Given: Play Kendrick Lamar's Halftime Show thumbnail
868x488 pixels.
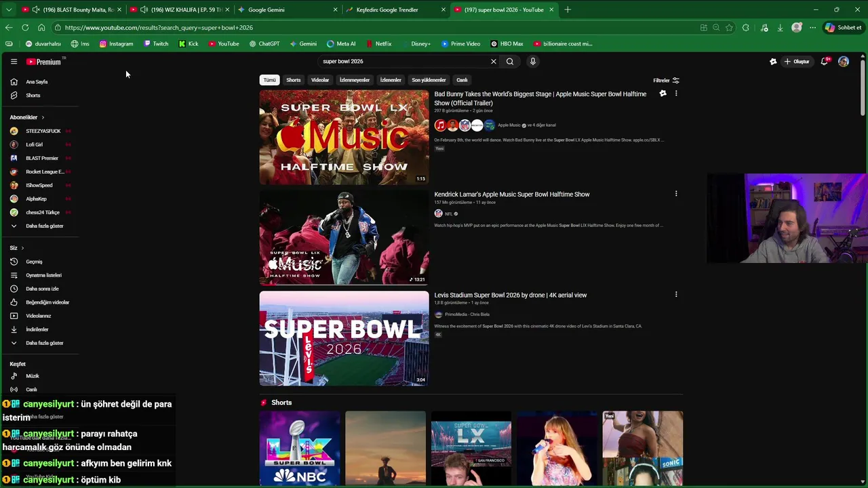Looking at the screenshot, I should (x=344, y=238).
